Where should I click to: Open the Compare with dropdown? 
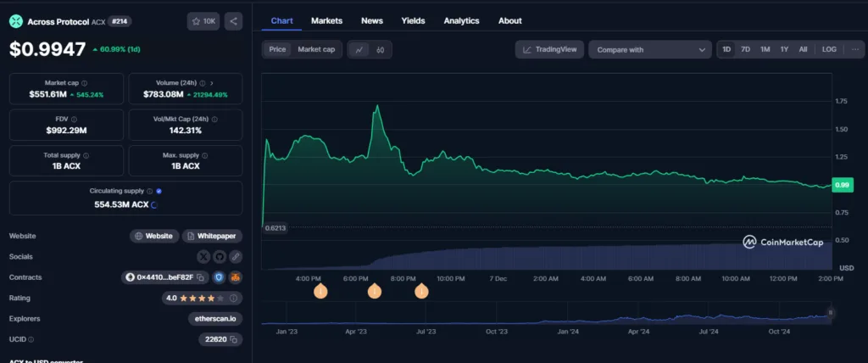[x=650, y=49]
